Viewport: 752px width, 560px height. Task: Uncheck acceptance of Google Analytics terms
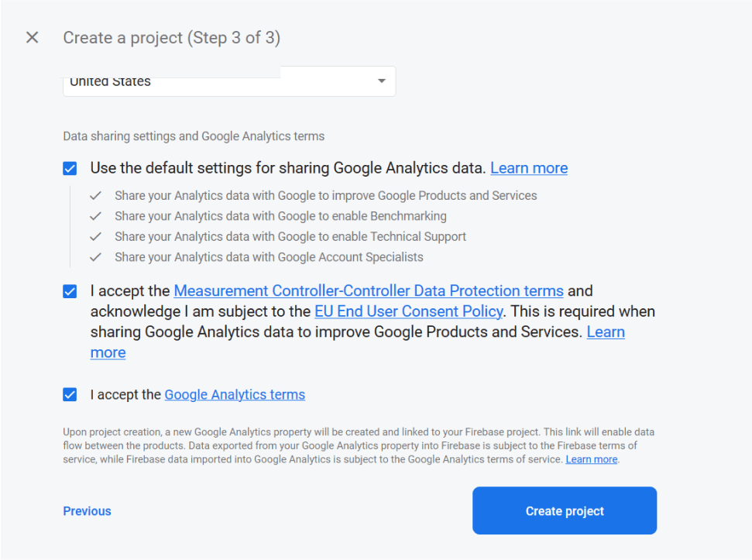70,394
